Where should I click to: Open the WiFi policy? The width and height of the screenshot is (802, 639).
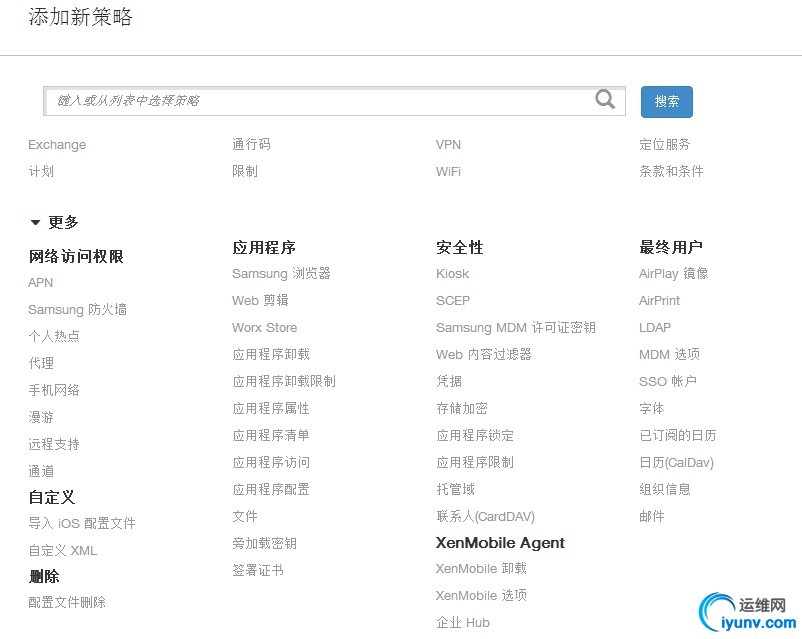[448, 171]
